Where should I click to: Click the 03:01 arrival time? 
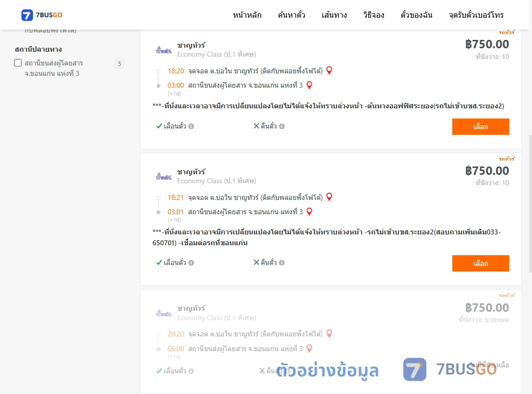[175, 212]
